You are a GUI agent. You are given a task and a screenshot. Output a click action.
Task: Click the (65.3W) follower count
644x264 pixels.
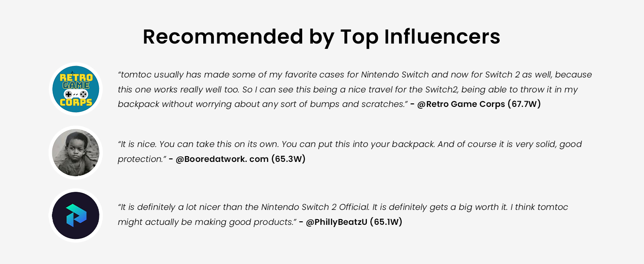coord(288,159)
